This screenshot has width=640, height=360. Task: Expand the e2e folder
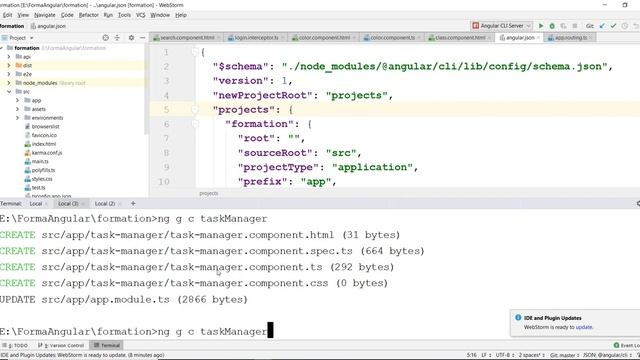tap(9, 74)
